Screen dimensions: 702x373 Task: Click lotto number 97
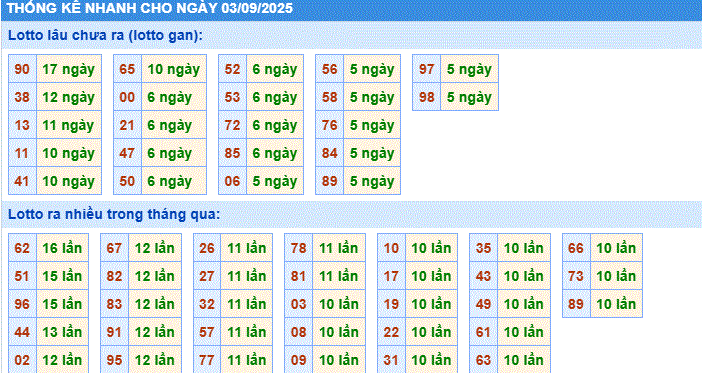[x=427, y=69]
